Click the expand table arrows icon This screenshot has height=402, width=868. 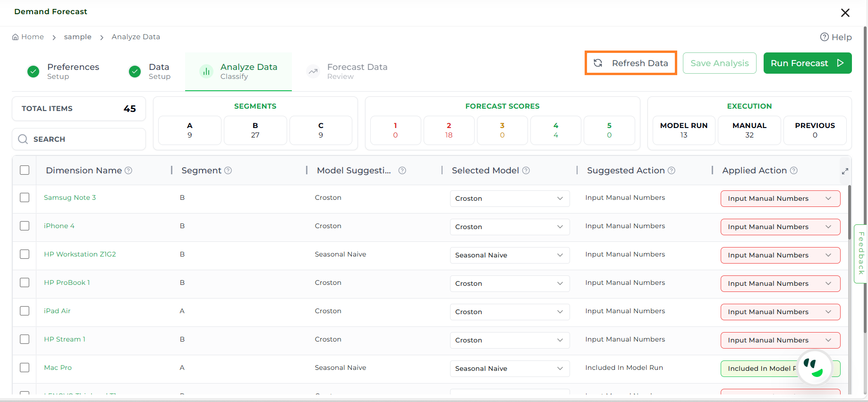tap(845, 171)
